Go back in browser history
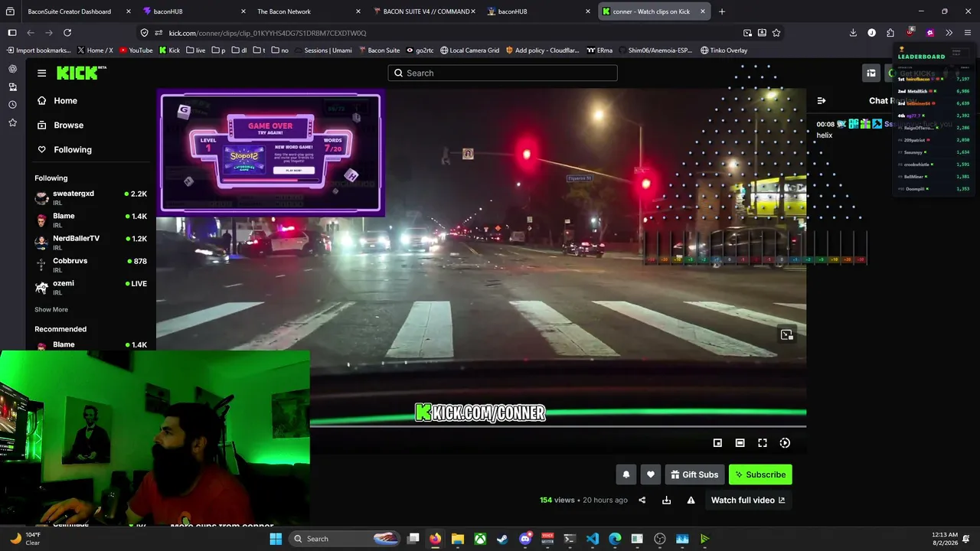Image resolution: width=980 pixels, height=551 pixels. [x=31, y=33]
